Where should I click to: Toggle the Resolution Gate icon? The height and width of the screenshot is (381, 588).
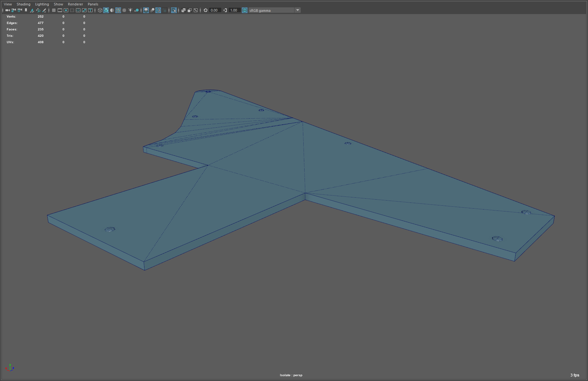[x=66, y=10]
